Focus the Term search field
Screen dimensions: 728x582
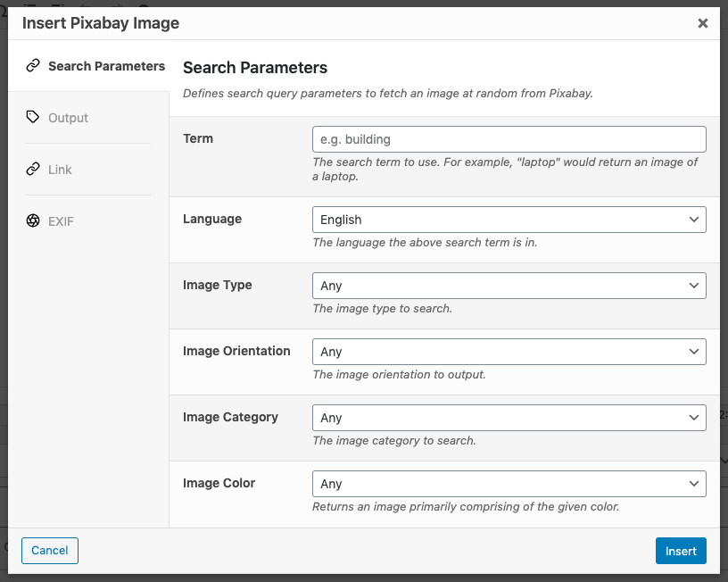[509, 139]
